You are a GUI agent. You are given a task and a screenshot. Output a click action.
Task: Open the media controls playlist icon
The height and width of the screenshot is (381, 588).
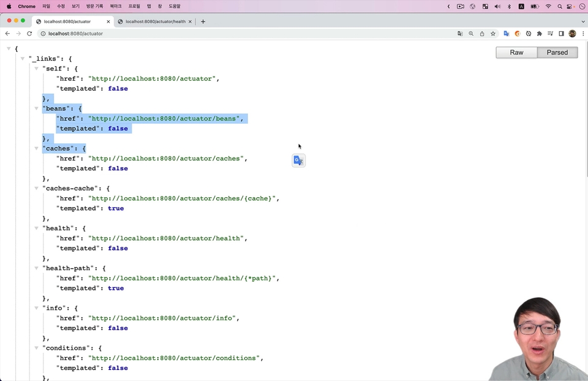(550, 33)
